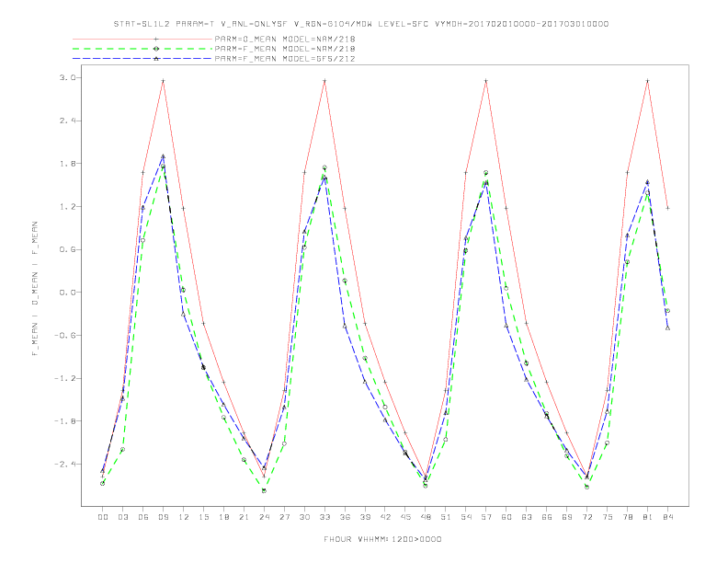Screen dimensions: 728x563
Task: Click the 69 forecast hour tick label
Action: (567, 517)
